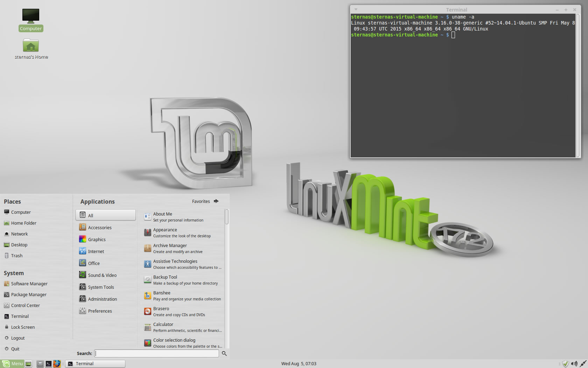Select the Office category

[106, 263]
